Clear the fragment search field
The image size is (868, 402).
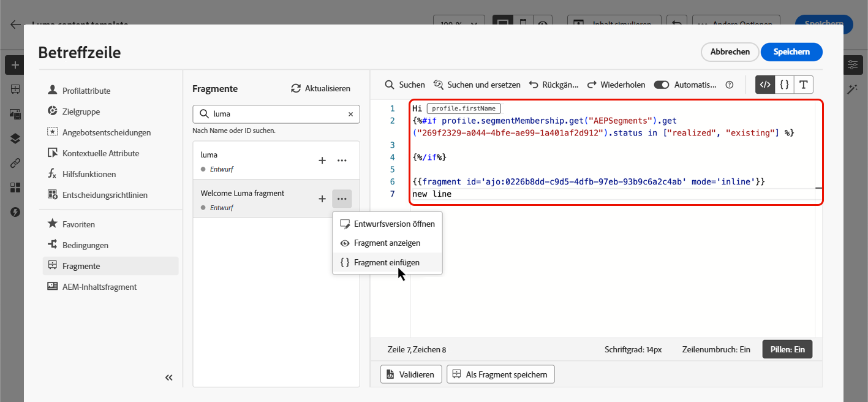pos(350,114)
